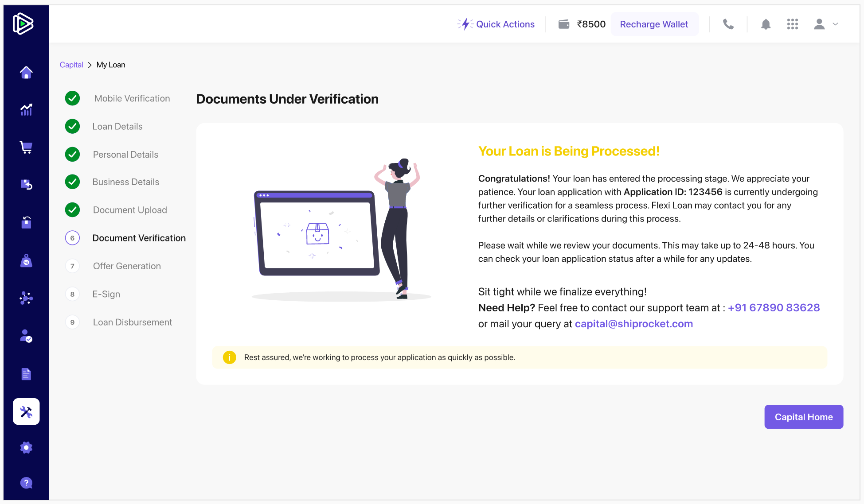This screenshot has width=864, height=504.
Task: Open the shopping cart orders icon
Action: [x=26, y=147]
